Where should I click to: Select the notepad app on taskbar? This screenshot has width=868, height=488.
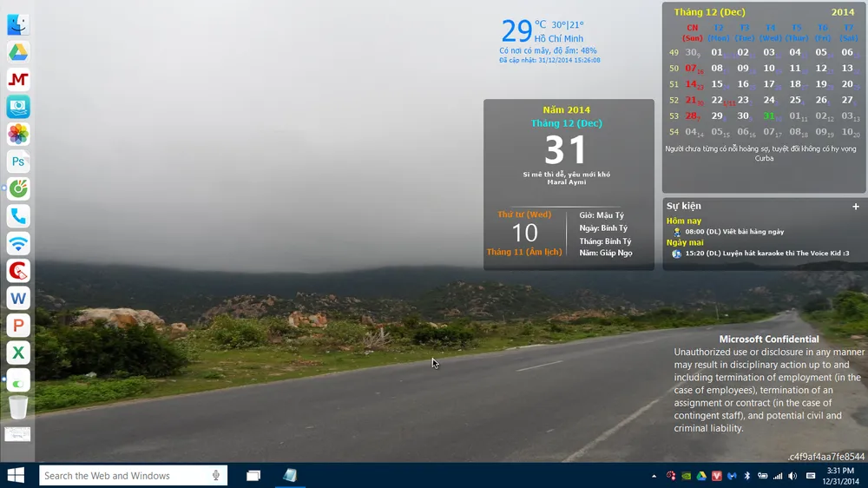click(289, 475)
